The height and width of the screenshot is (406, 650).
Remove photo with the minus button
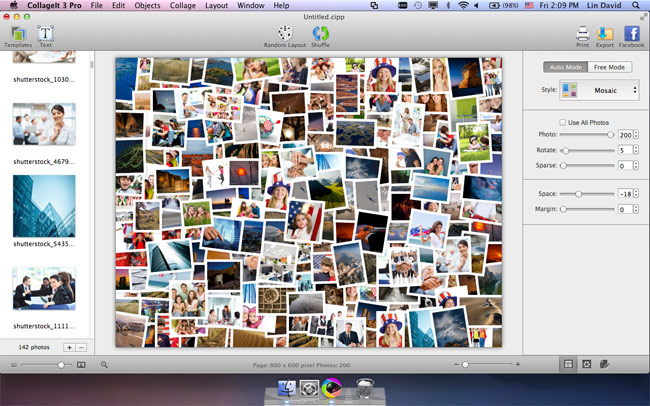pyautogui.click(x=81, y=347)
